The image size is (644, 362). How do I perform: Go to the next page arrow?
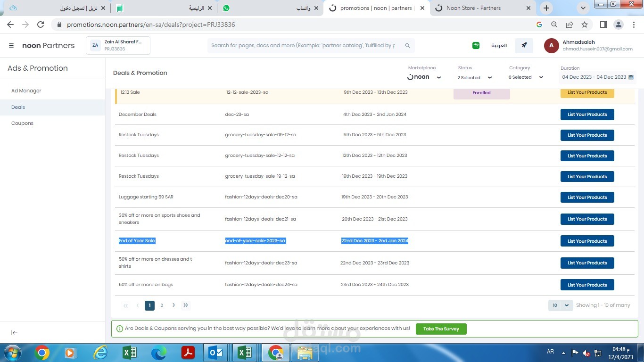tap(173, 305)
